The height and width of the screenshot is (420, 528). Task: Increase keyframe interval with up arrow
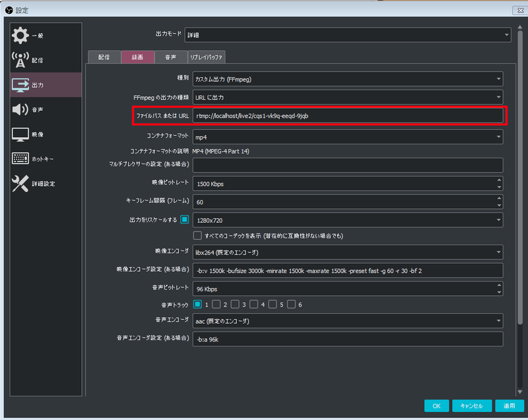(x=499, y=198)
